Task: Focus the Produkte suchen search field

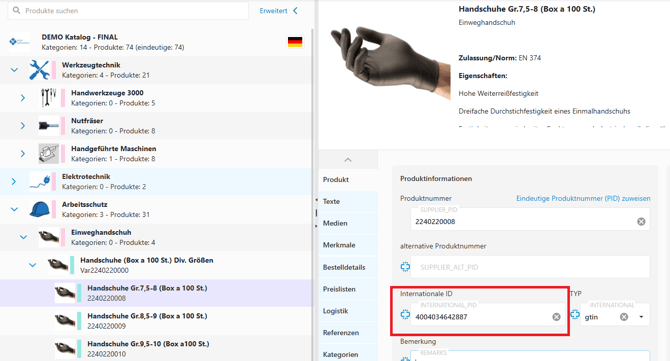Action: [128, 11]
